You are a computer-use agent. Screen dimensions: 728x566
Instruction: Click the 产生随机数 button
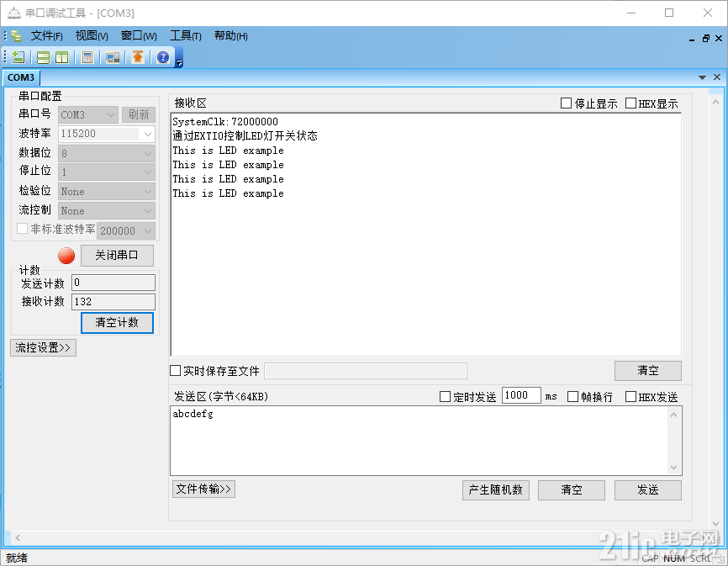point(495,489)
